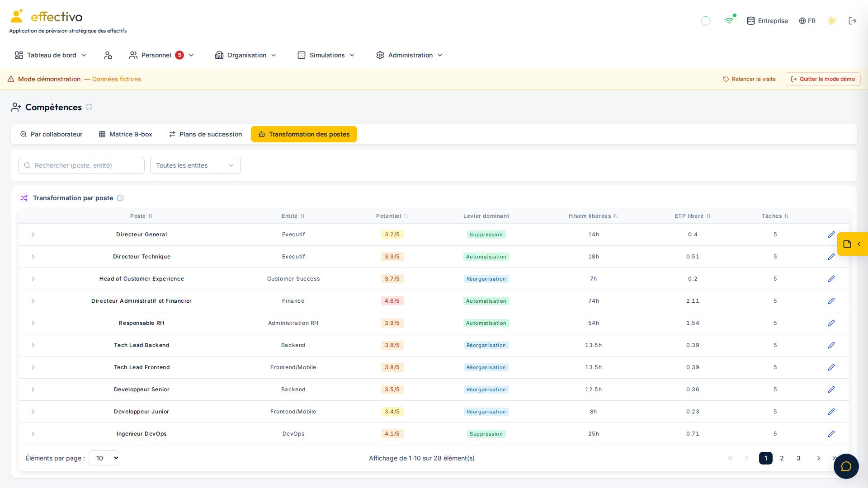The height and width of the screenshot is (488, 868).
Task: Switch to Plans de succession tab
Action: 205,134
